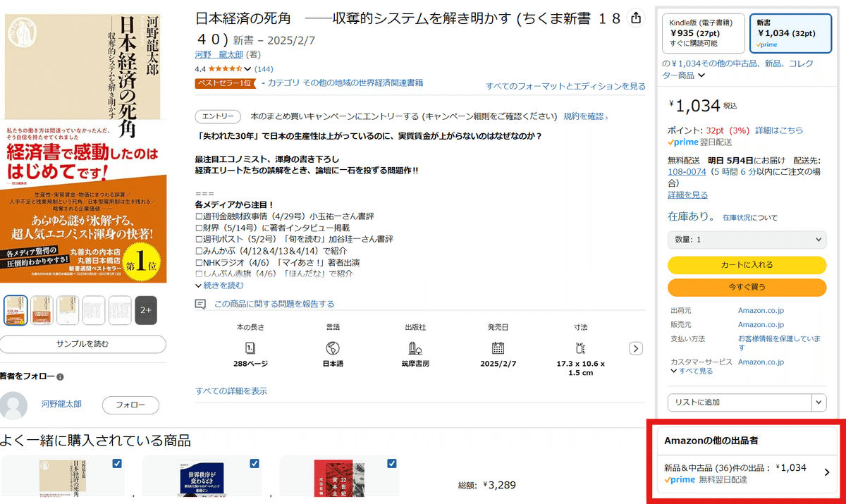The width and height of the screenshot is (846, 504).
Task: Click the リストに追加 button
Action: pos(740,402)
